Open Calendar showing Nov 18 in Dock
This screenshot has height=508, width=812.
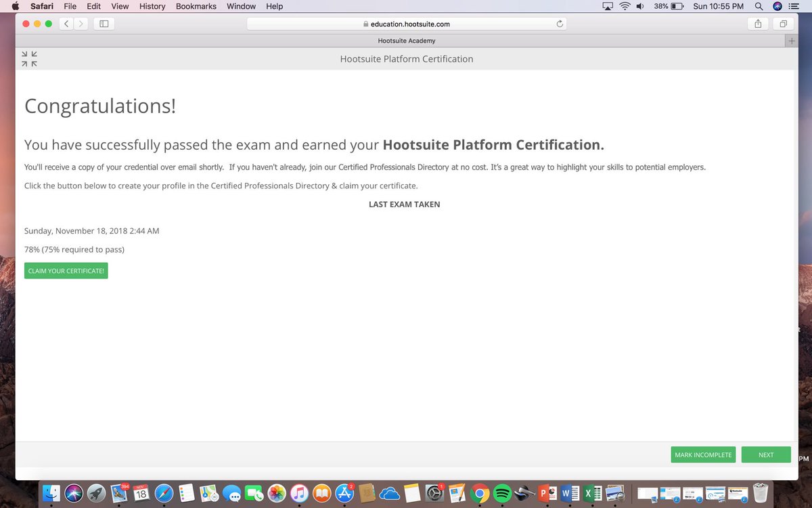coord(141,493)
